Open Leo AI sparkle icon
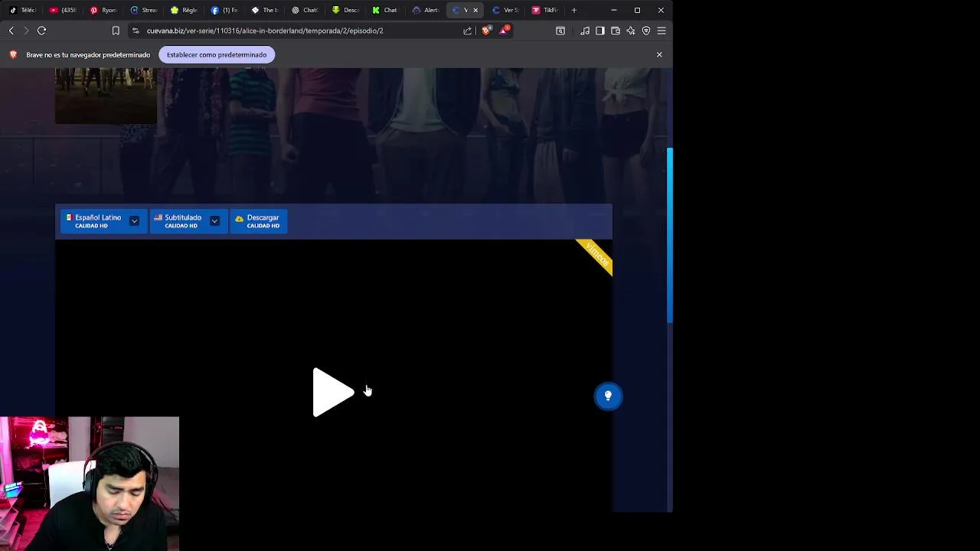Viewport: 980px width, 551px height. pos(631,31)
